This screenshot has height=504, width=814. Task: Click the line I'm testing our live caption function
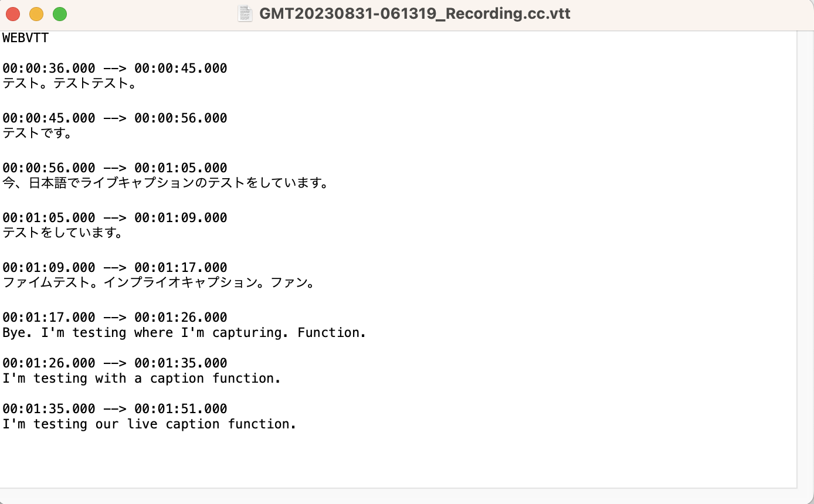point(149,424)
